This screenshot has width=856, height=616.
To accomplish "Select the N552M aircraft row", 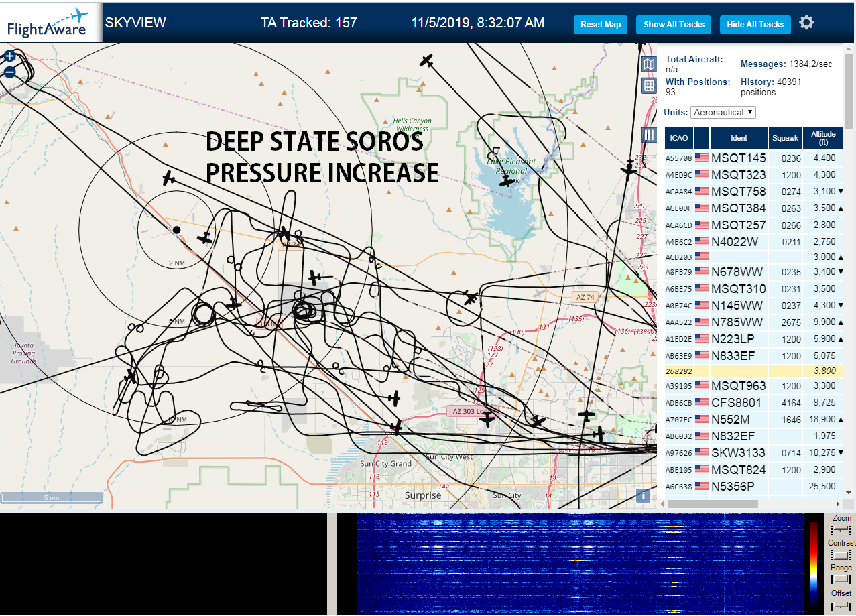I will tap(753, 420).
